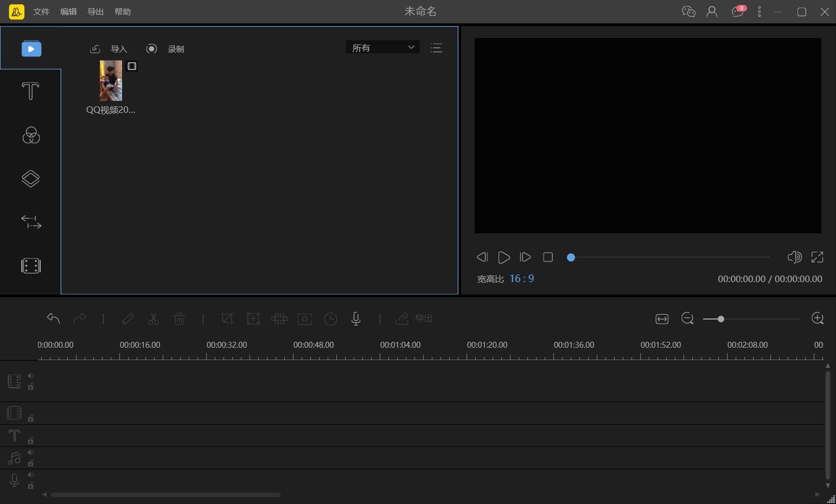Screen dimensions: 836x504
Task: Select the crop tool on the toolbar
Action: pyautogui.click(x=227, y=318)
